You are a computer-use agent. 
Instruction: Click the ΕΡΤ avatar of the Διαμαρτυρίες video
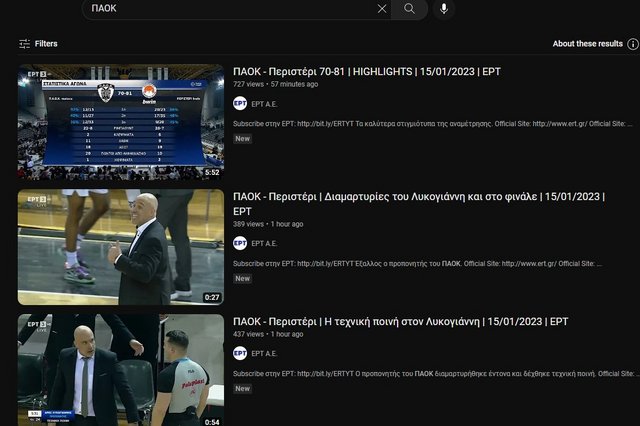[x=240, y=243]
